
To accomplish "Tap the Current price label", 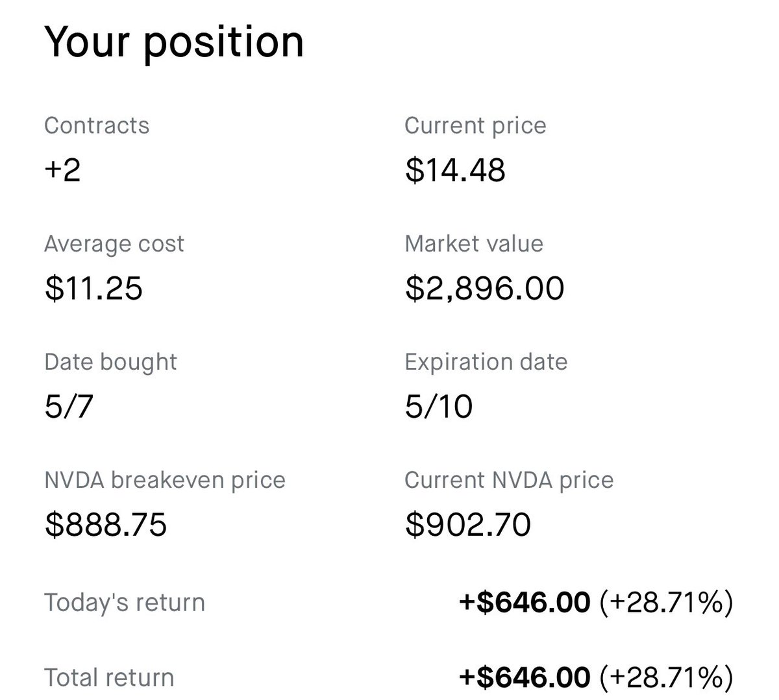I will [475, 125].
